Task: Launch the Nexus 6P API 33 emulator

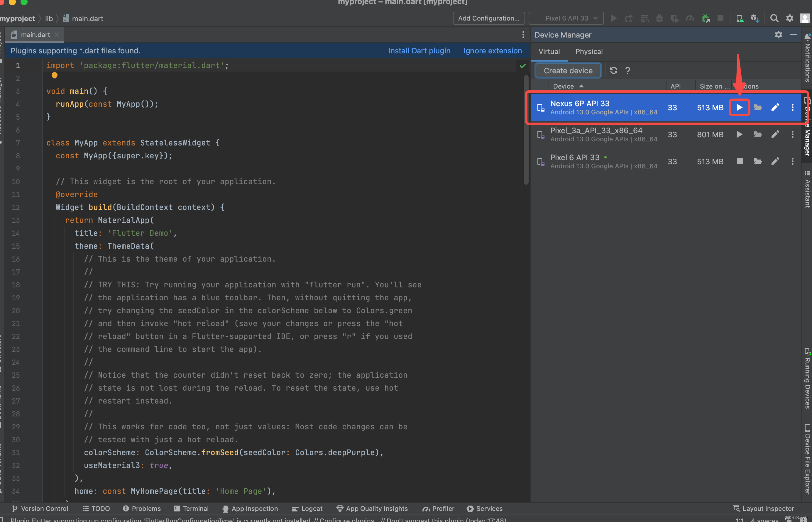Action: (739, 107)
